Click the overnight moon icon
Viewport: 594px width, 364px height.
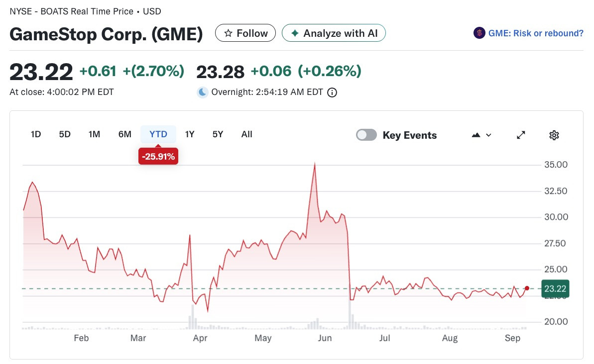(x=203, y=92)
